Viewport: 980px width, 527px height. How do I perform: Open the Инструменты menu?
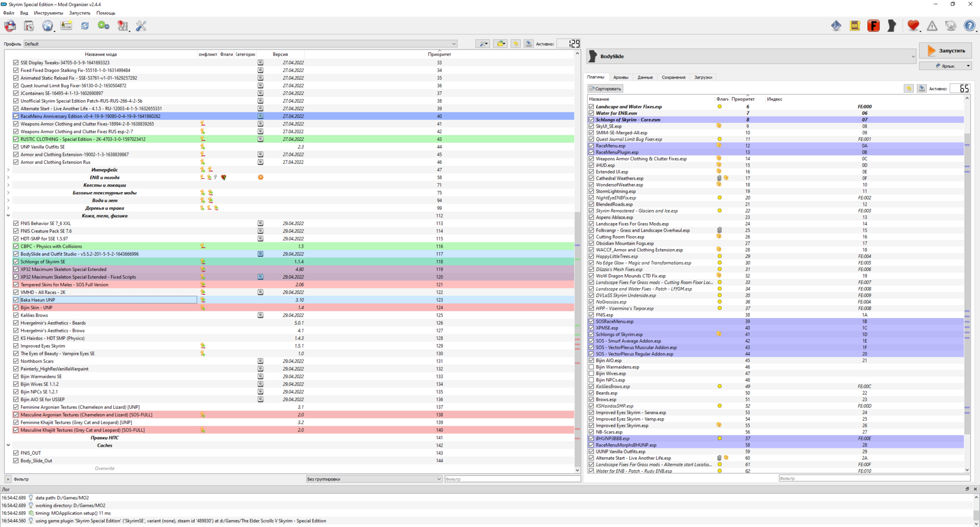[48, 13]
